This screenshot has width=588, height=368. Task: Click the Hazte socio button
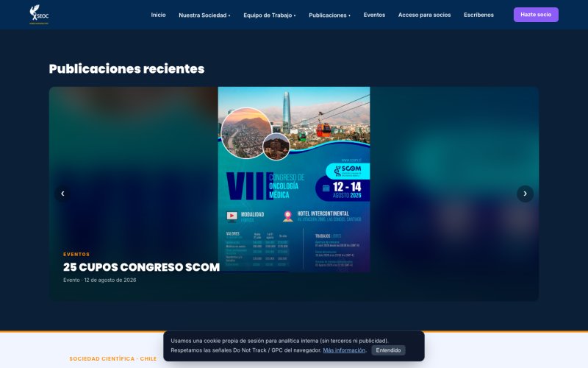536,15
